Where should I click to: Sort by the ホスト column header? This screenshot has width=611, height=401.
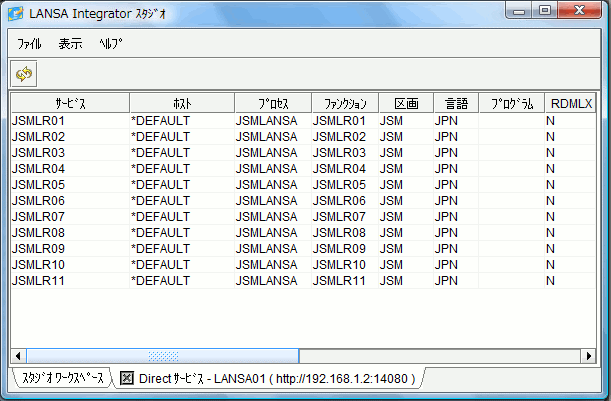pos(182,103)
